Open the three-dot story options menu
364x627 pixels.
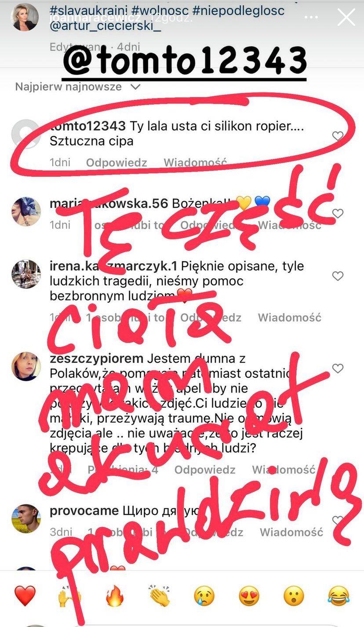311,18
